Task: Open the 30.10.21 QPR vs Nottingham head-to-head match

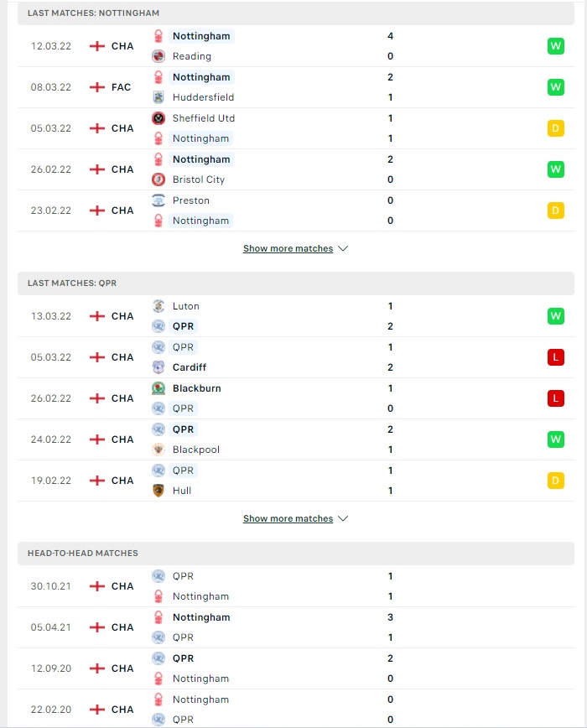Action: pos(295,586)
